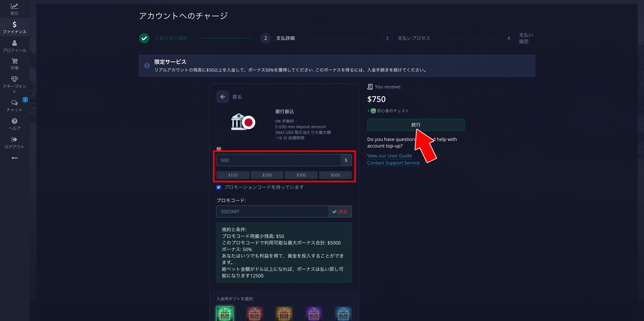Viewport: 644px width, 321px height.
Task: Click the 消去 clear promo code button
Action: pos(340,211)
